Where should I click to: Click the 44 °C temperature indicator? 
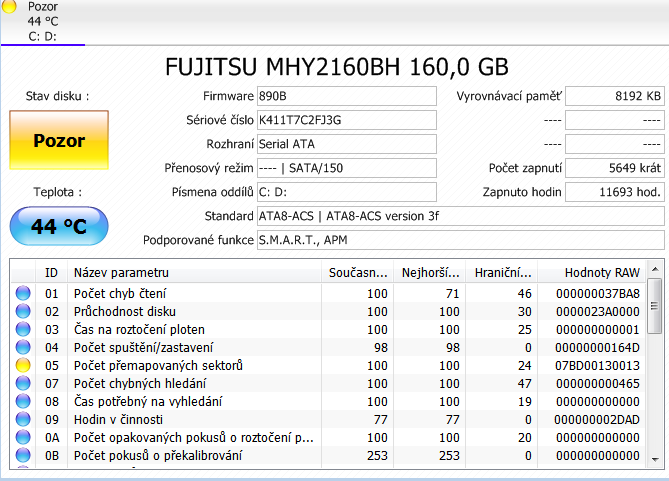pos(59,226)
